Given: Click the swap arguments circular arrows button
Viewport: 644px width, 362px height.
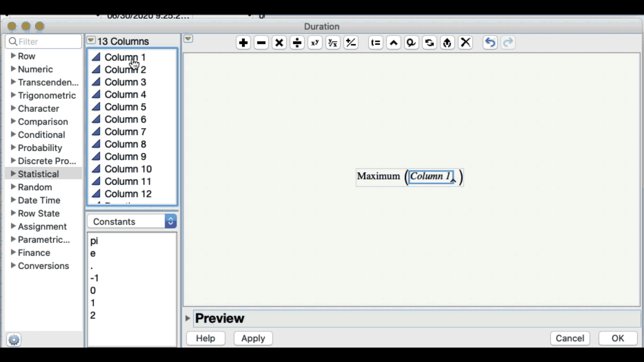Looking at the screenshot, I should (429, 43).
